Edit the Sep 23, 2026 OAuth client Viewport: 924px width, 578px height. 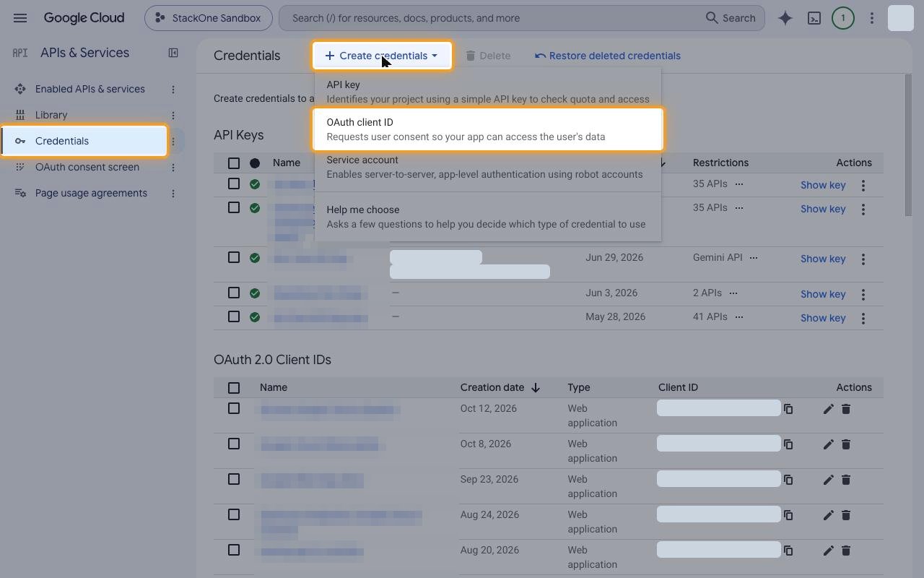pyautogui.click(x=828, y=480)
